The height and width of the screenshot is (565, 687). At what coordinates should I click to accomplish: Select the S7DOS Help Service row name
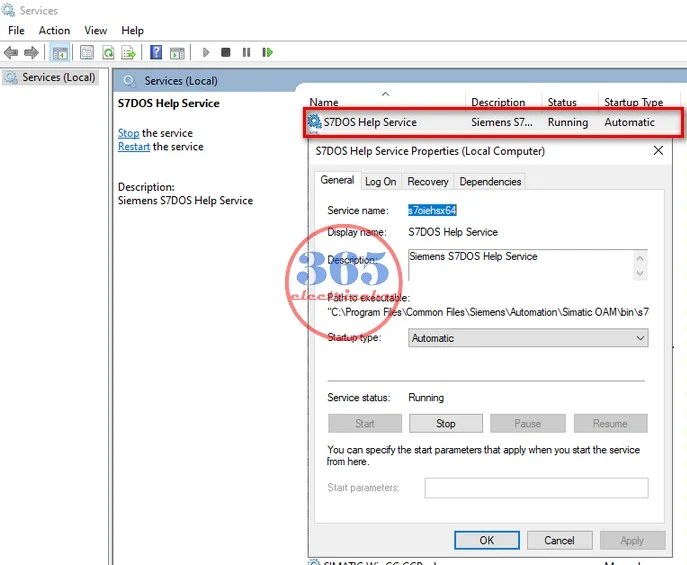click(370, 122)
